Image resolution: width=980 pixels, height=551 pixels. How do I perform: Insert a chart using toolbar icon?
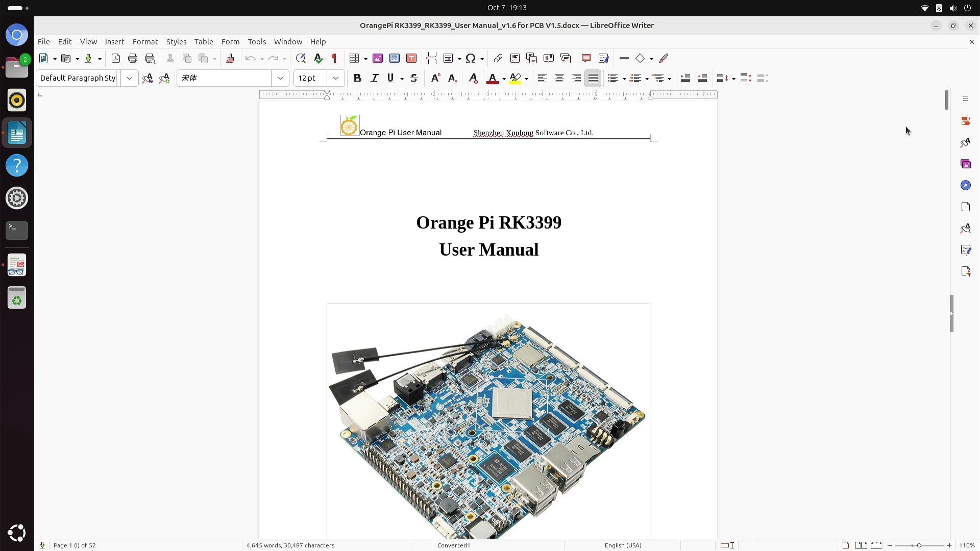coord(395,58)
